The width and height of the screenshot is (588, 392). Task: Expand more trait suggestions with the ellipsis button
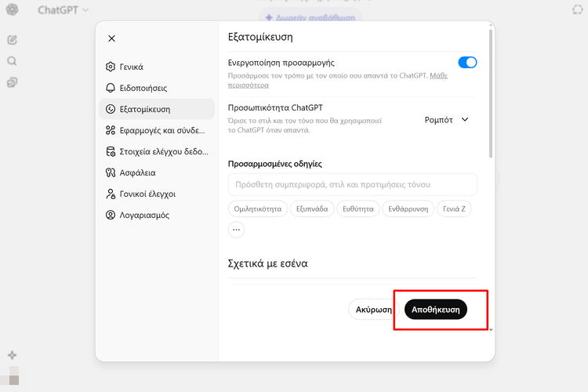coord(236,230)
